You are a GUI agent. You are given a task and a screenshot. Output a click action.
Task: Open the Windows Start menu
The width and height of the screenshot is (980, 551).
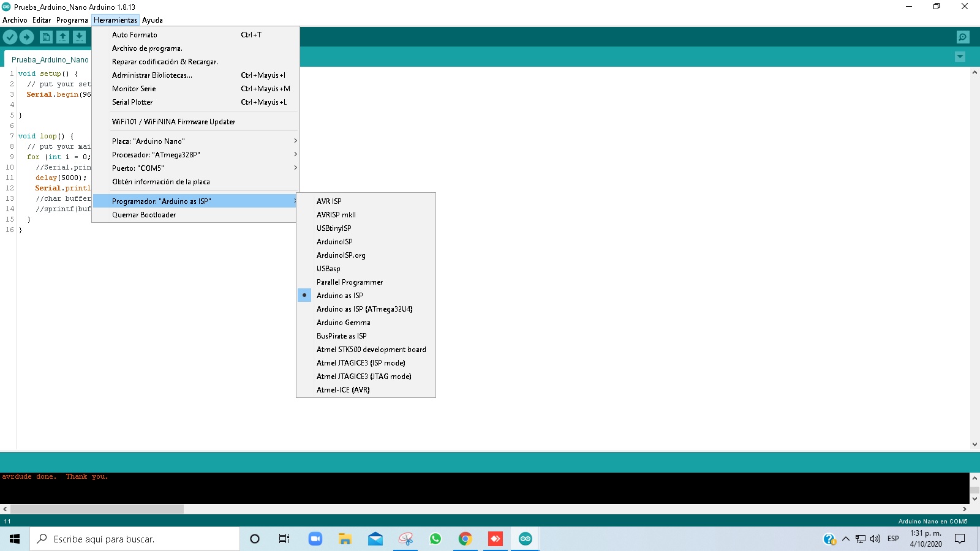15,539
